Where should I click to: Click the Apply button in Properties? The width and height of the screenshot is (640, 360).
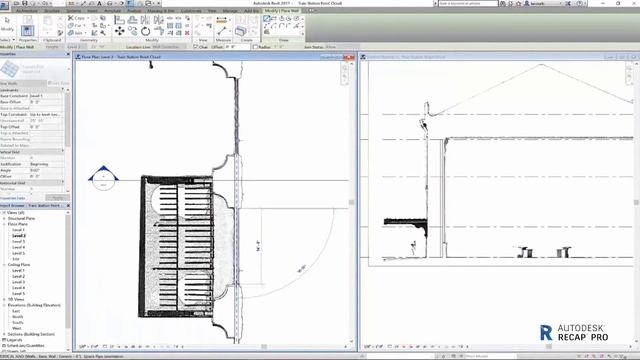58,198
